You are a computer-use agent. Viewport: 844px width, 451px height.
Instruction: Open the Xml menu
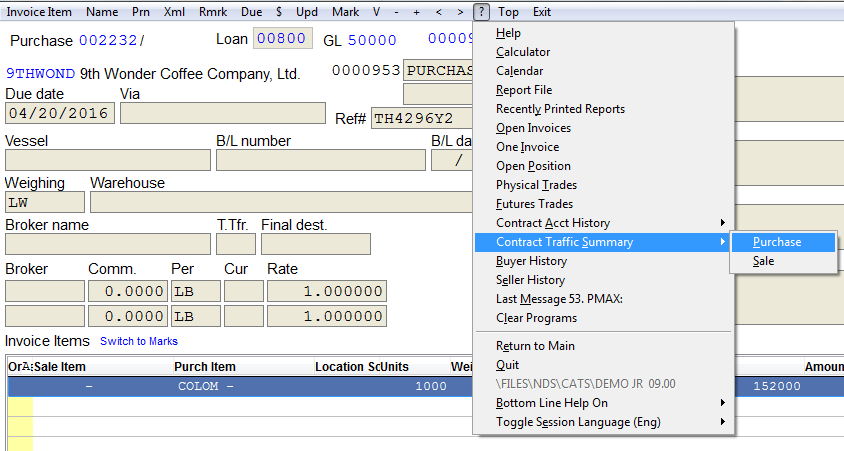click(174, 12)
